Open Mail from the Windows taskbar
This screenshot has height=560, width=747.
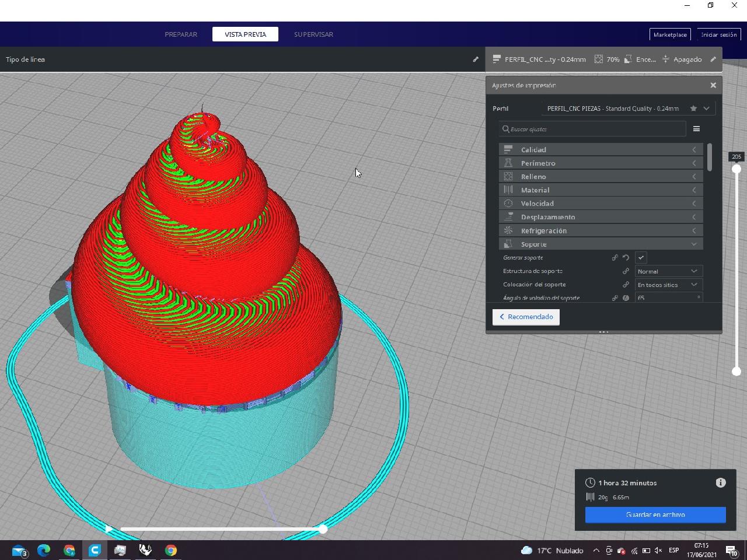coord(19,550)
